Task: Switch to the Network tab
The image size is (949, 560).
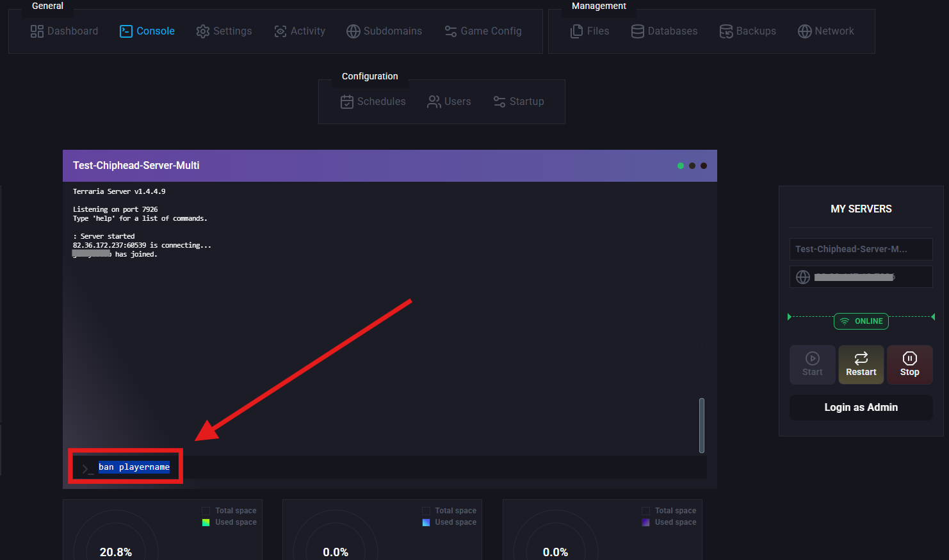Action: (x=825, y=31)
